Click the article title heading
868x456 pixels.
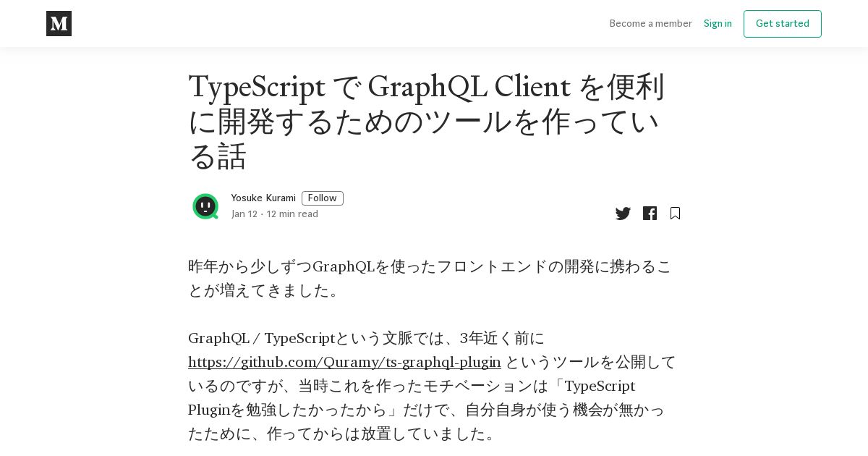point(427,122)
